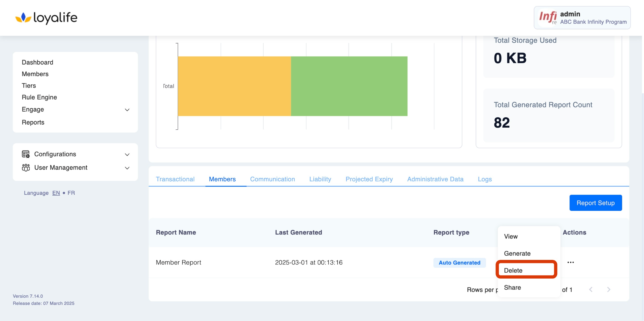The image size is (644, 321).
Task: Click the green segment of the bar chart
Action: click(349, 86)
